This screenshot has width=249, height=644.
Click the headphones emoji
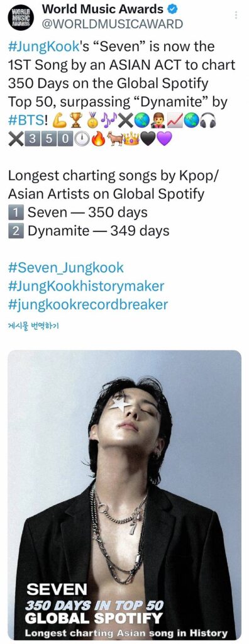click(x=208, y=121)
